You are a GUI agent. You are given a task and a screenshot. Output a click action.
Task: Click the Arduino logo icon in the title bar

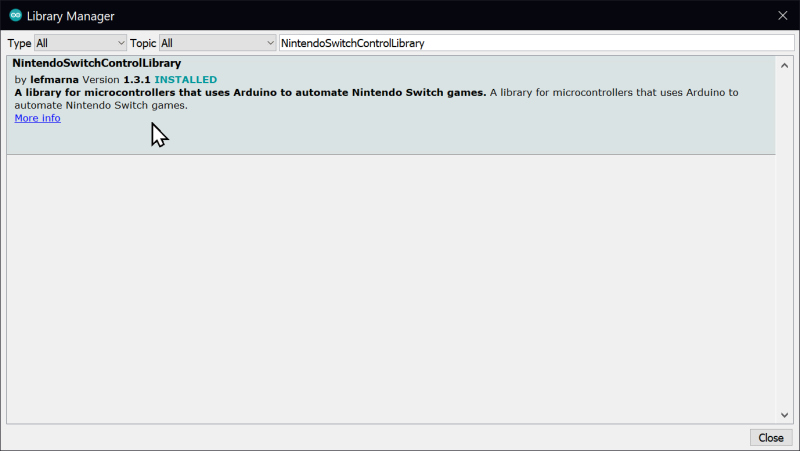pos(15,15)
